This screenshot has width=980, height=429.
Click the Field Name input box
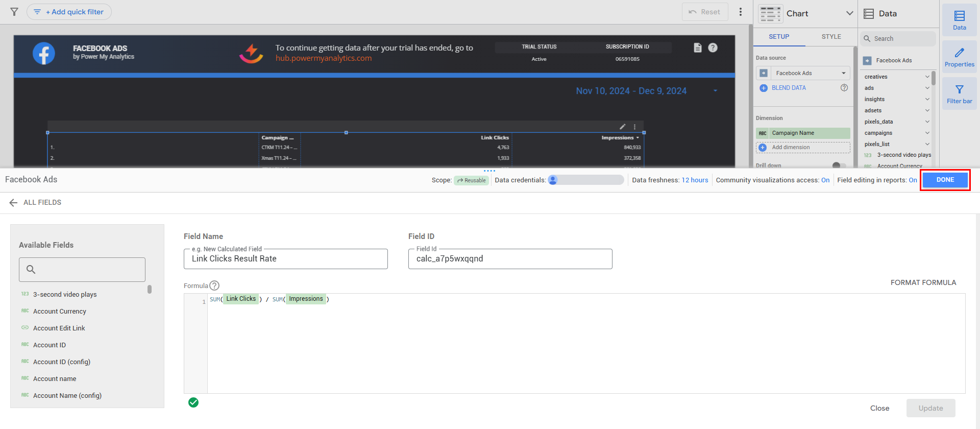point(285,259)
